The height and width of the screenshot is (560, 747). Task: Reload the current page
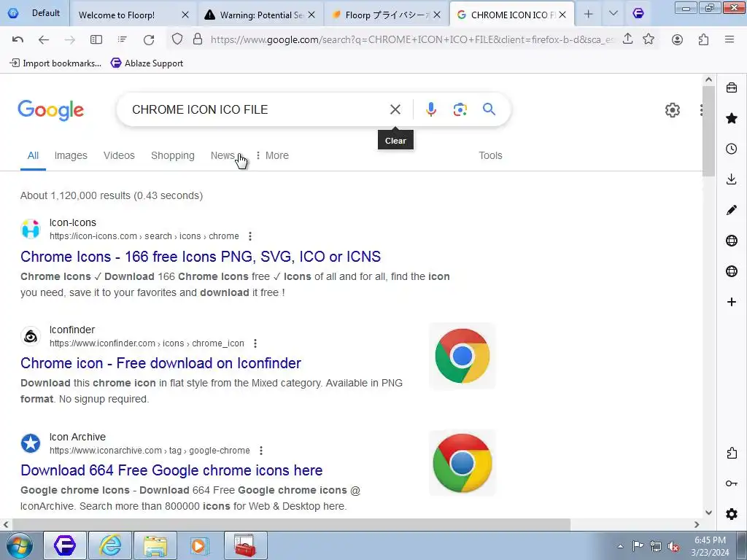pyautogui.click(x=149, y=39)
